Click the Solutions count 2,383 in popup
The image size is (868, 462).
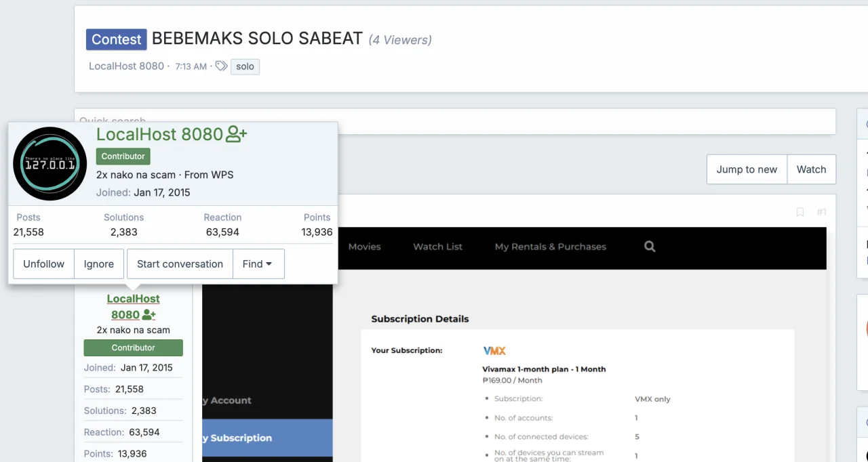(123, 232)
